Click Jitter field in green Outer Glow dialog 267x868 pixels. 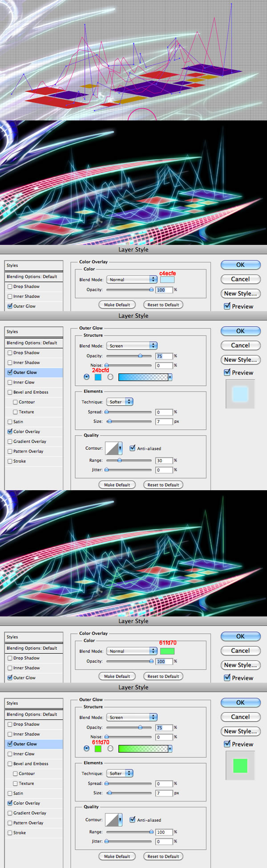tap(164, 841)
